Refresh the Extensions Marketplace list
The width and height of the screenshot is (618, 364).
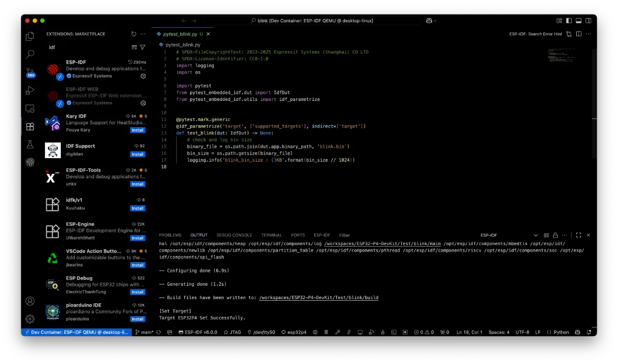[134, 34]
